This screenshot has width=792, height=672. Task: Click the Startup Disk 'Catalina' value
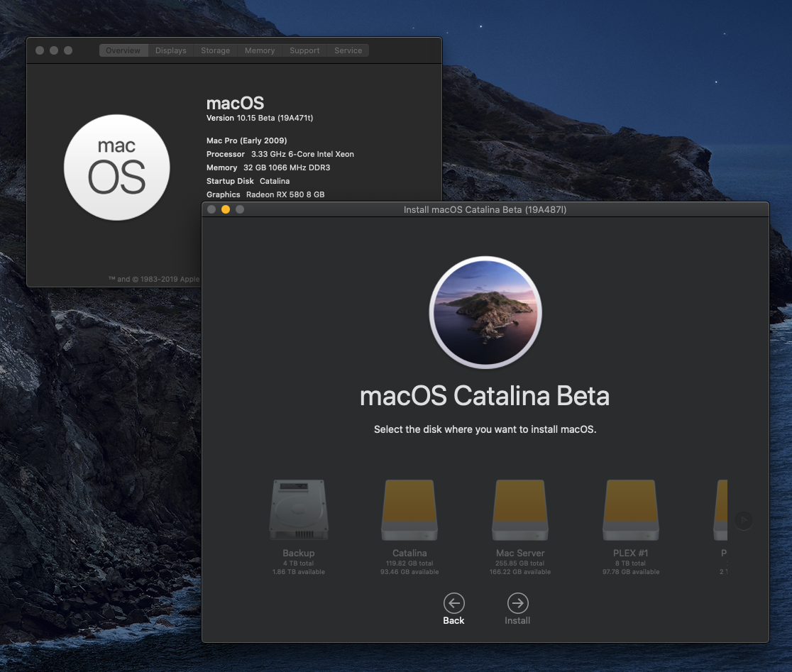275,181
